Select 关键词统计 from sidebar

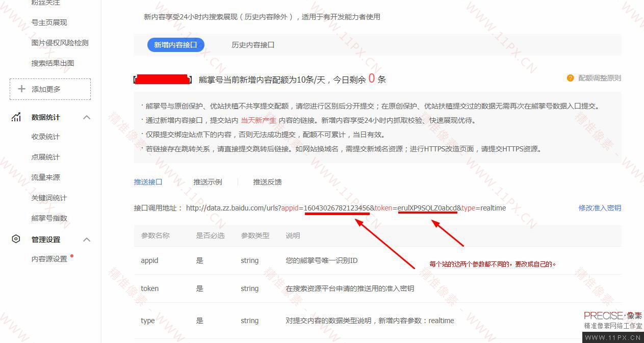tap(48, 198)
